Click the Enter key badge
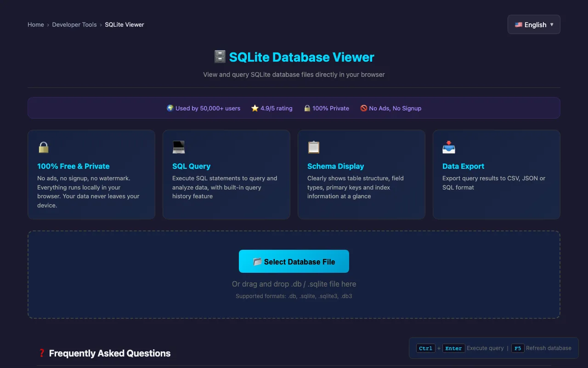This screenshot has width=588, height=368. pyautogui.click(x=454, y=348)
